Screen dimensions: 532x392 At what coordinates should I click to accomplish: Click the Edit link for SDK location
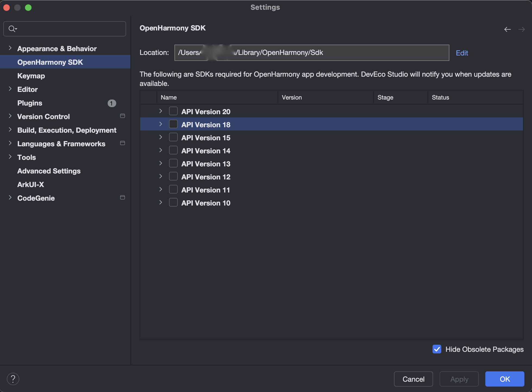pos(462,53)
